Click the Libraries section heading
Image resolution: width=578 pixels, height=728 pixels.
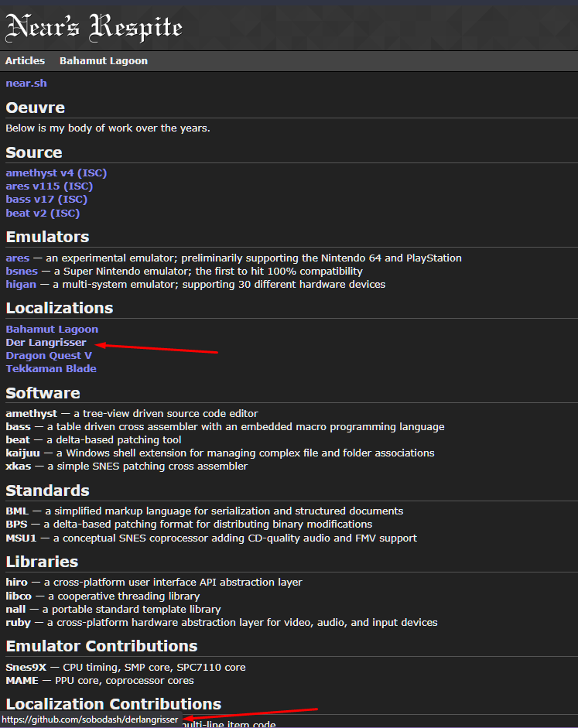(42, 562)
